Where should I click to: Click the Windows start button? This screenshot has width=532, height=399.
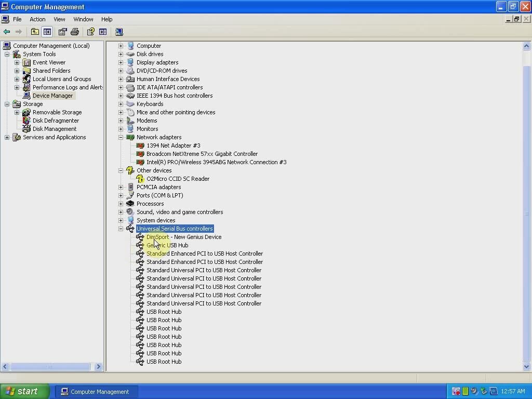pyautogui.click(x=24, y=392)
